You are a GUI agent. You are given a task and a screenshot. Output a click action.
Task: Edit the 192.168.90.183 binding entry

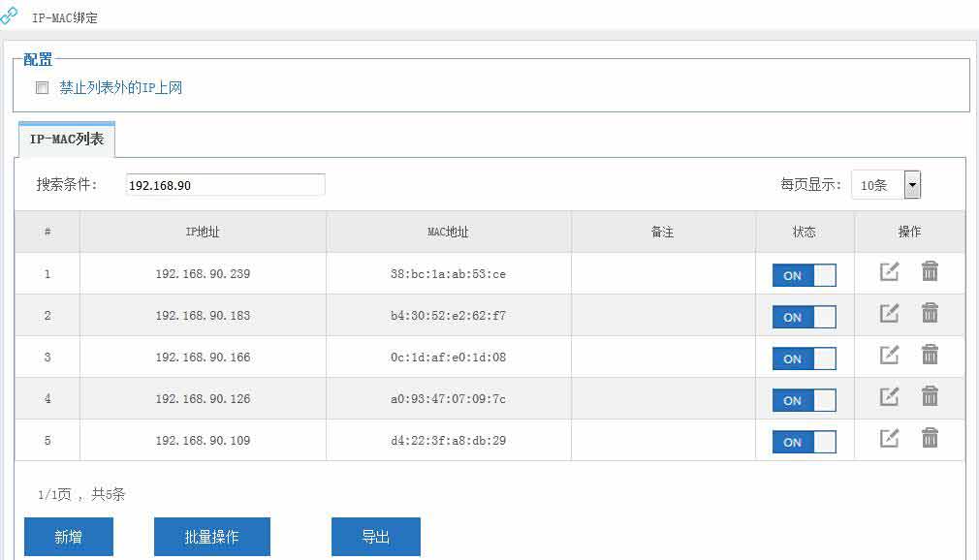coord(889,314)
